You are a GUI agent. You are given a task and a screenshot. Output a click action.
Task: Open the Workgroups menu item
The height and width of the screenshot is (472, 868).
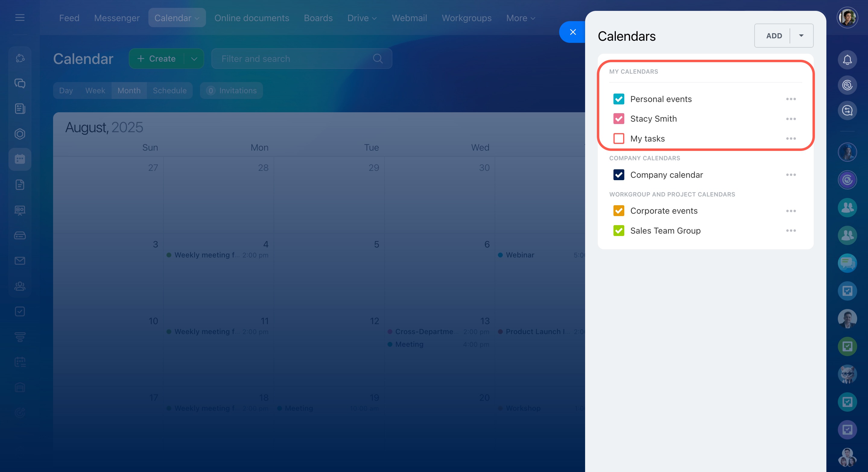pyautogui.click(x=466, y=18)
